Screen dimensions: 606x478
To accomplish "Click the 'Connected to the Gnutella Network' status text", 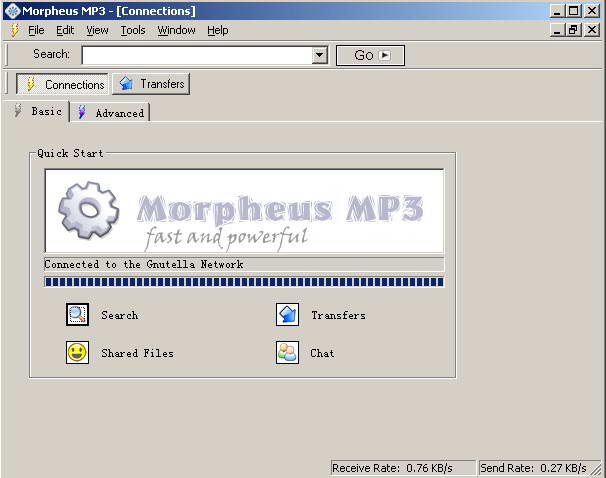I will pos(144,264).
